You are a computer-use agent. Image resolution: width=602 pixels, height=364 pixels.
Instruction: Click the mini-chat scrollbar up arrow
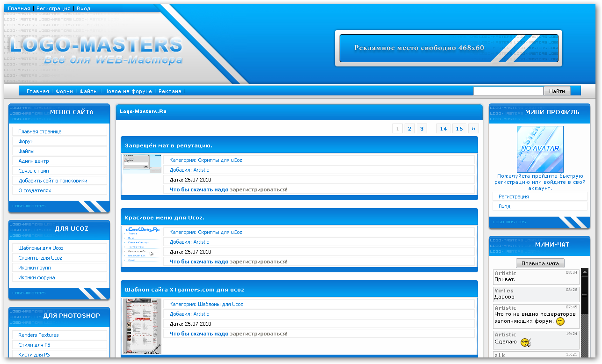pyautogui.click(x=584, y=272)
